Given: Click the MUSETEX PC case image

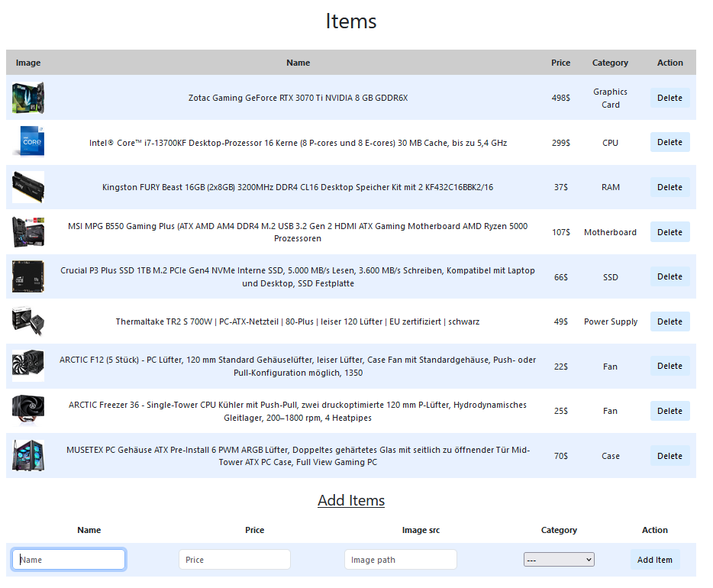Looking at the screenshot, I should [x=28, y=456].
